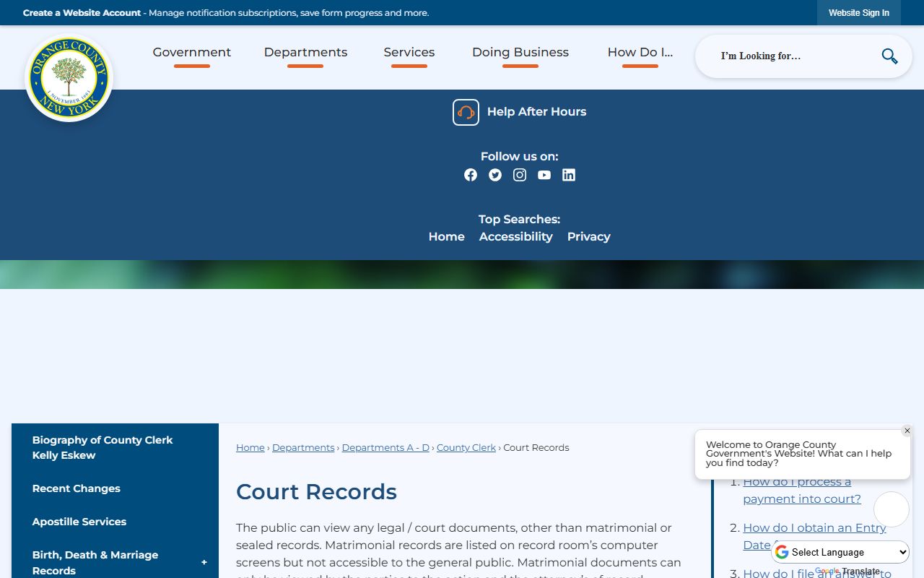Click Departments A - D breadcrumb link
Image resolution: width=924 pixels, height=578 pixels.
point(385,448)
